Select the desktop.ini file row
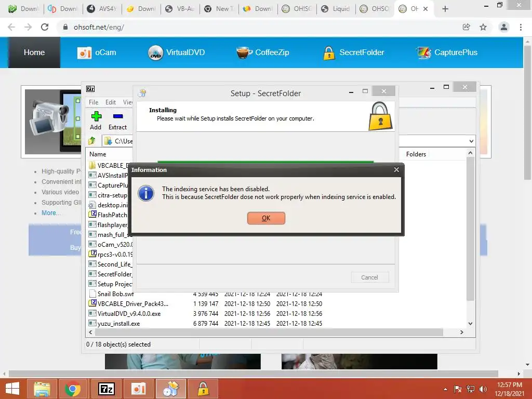 click(109, 205)
